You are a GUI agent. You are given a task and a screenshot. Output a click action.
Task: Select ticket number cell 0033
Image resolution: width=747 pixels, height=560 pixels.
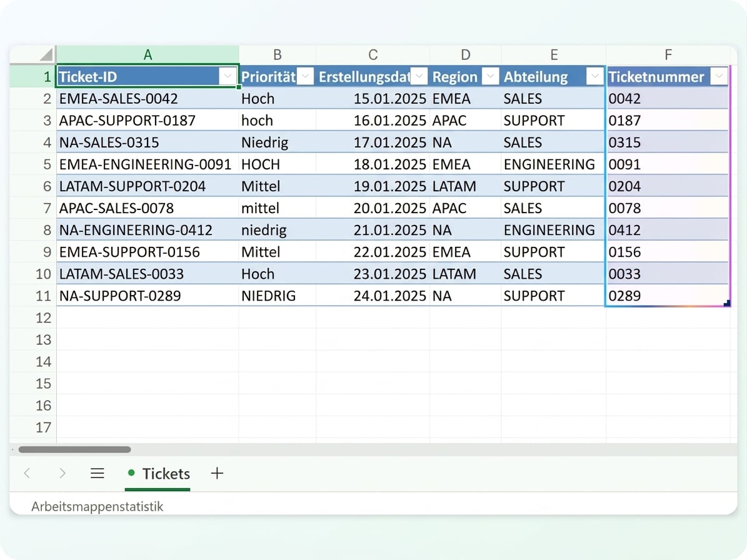tap(668, 274)
